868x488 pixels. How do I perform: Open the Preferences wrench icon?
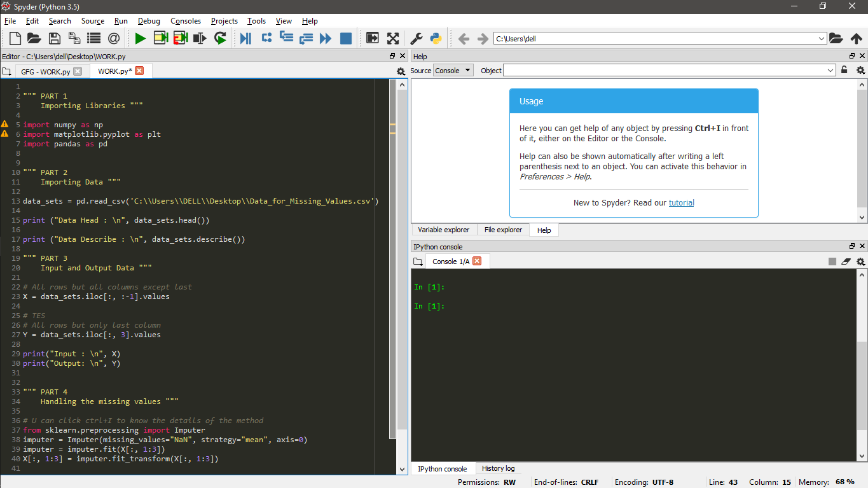[x=416, y=39]
